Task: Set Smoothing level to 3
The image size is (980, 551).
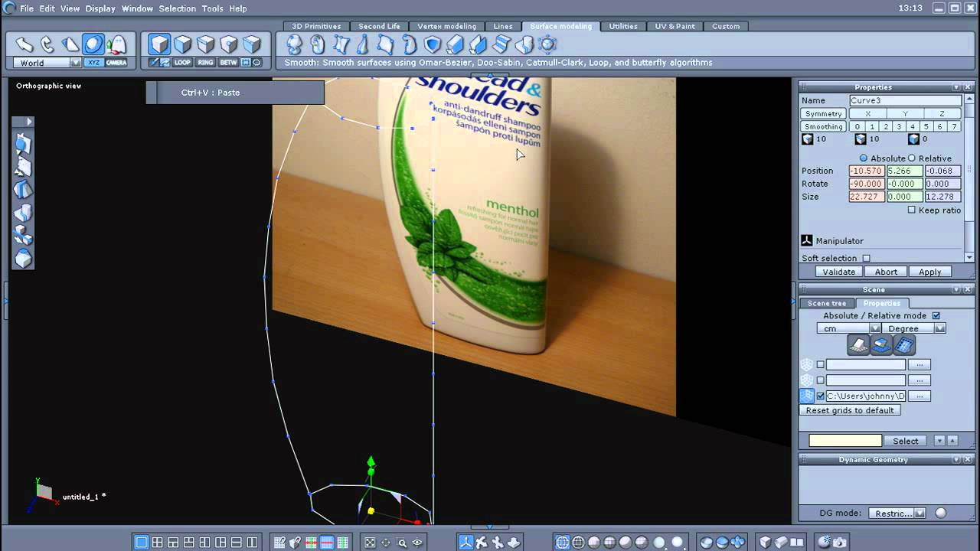Action: pos(899,126)
